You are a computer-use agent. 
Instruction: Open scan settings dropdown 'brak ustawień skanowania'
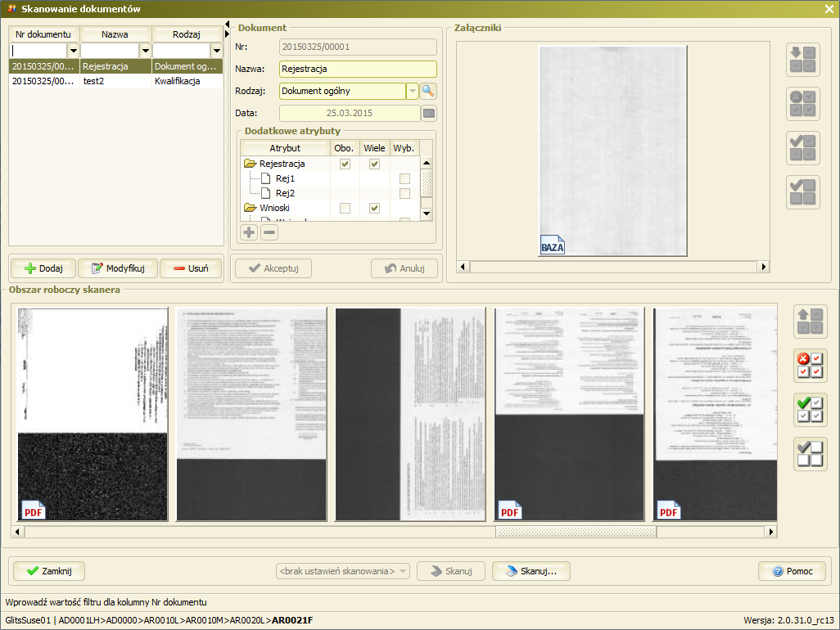point(343,571)
